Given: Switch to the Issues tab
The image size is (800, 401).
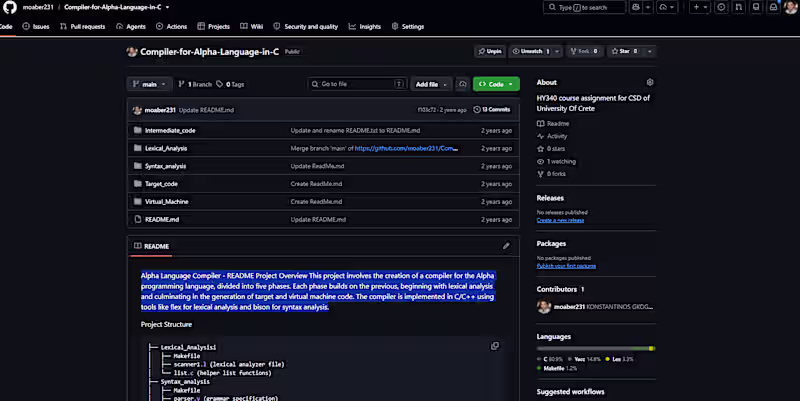Looking at the screenshot, I should [36, 27].
